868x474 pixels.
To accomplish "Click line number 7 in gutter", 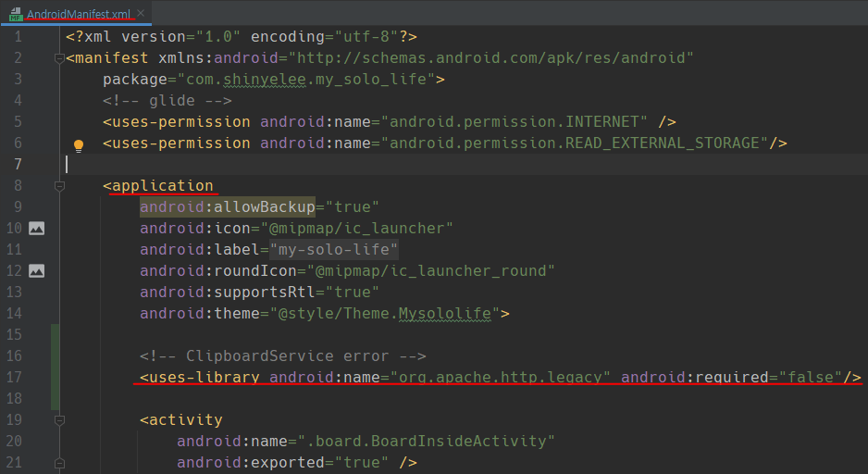I will [x=18, y=165].
